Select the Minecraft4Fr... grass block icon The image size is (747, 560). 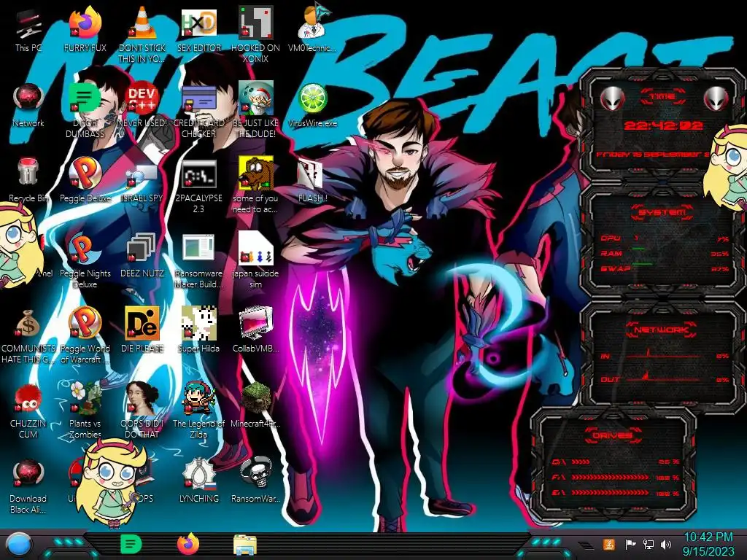click(255, 398)
